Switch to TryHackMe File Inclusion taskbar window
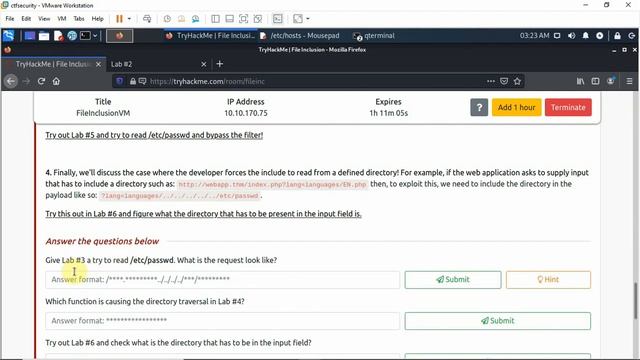640x360 pixels. click(x=211, y=36)
